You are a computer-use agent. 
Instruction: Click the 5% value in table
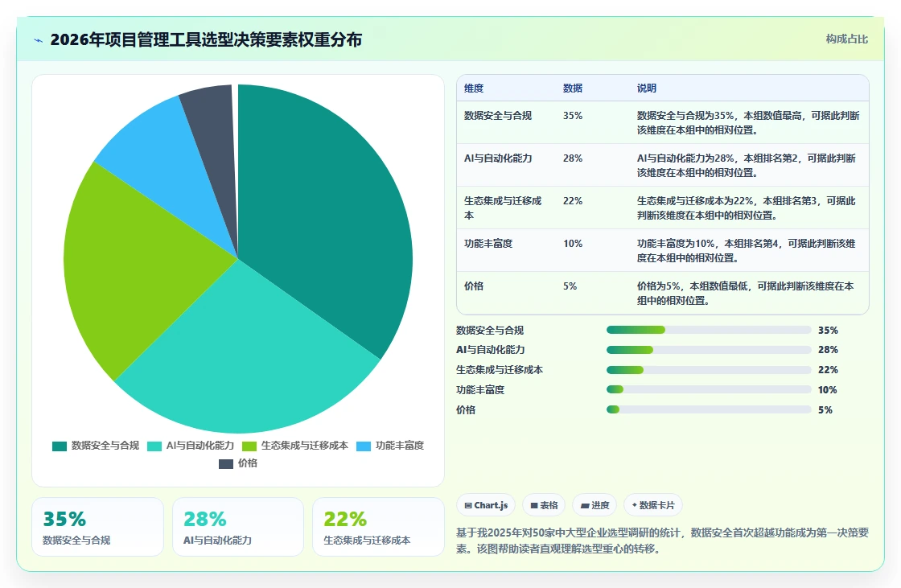[570, 286]
